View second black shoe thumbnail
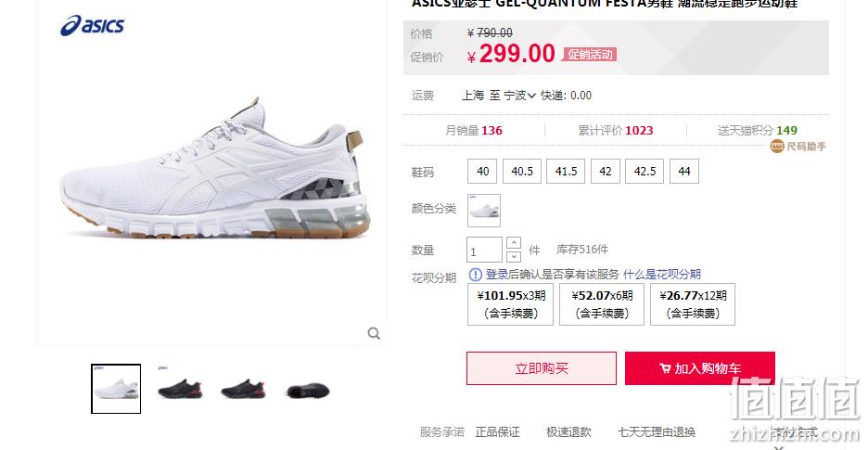The width and height of the screenshot is (868, 450). click(x=243, y=389)
